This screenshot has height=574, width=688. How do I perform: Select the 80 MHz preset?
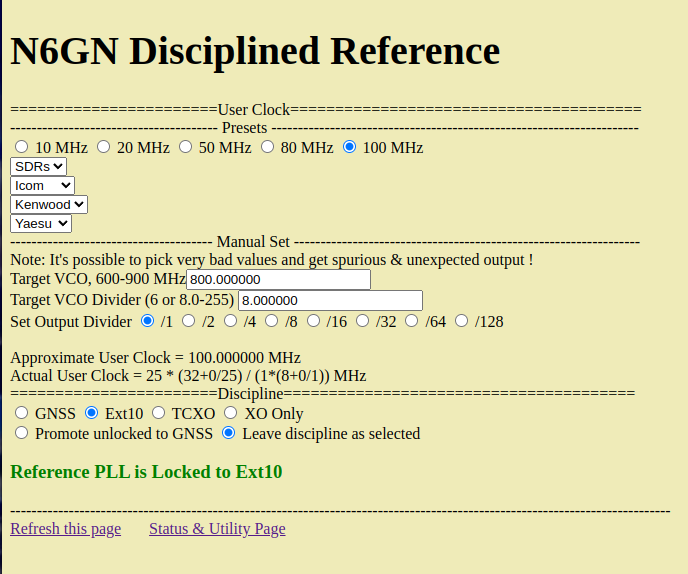[267, 147]
